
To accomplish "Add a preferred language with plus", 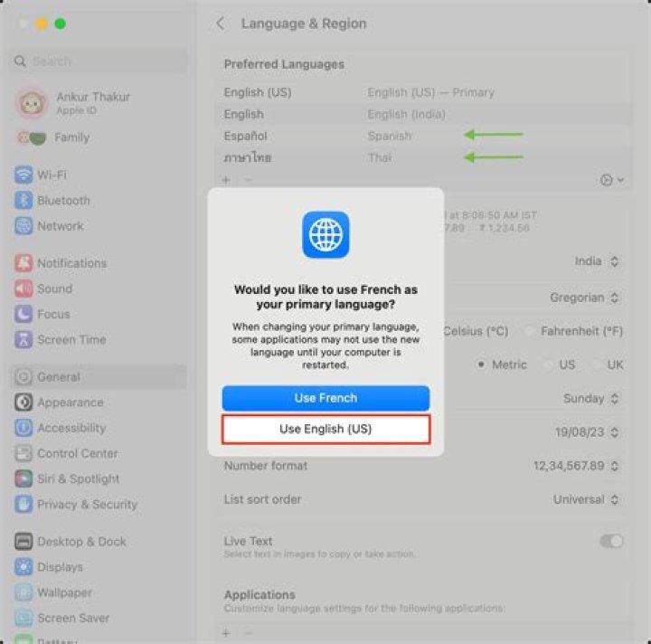I will coord(226,180).
